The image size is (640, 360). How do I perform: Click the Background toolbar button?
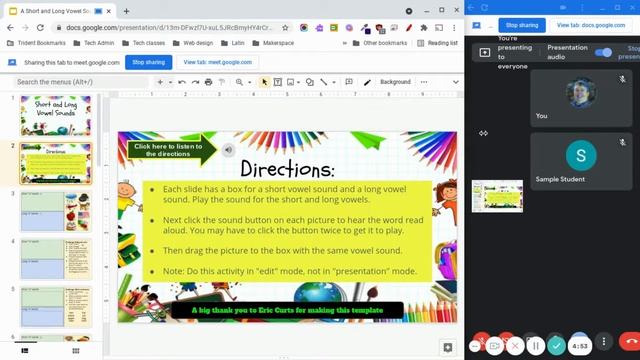tap(395, 82)
